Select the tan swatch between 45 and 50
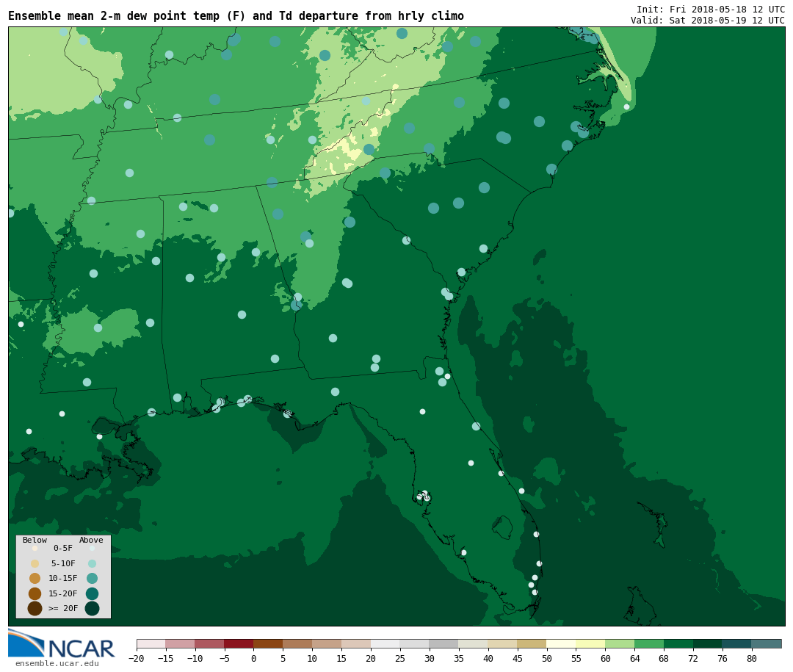The width and height of the screenshot is (793, 672). tap(532, 643)
